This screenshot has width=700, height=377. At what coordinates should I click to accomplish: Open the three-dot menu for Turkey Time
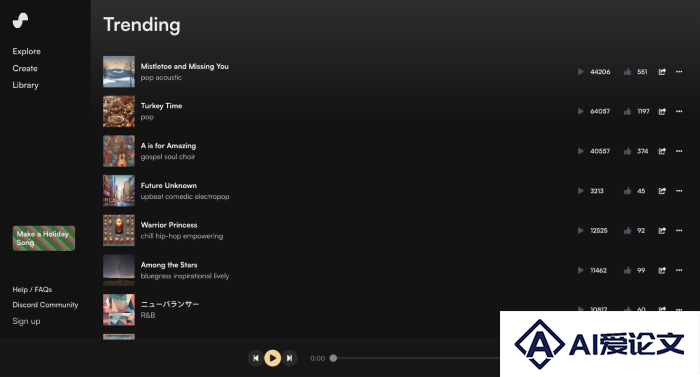(679, 111)
